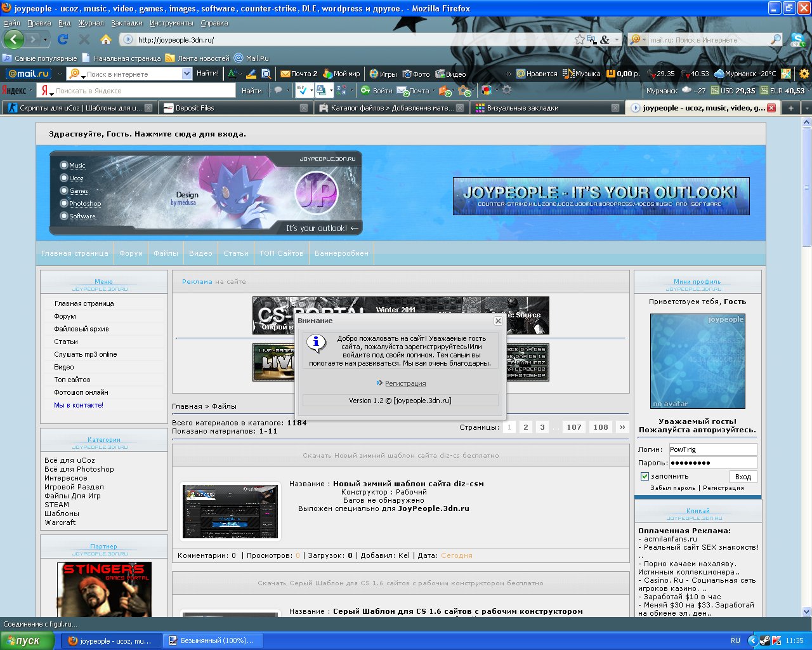Open Мой мир in Mail.ru toolbar
Viewport: 812px width, 650px height.
click(x=343, y=74)
